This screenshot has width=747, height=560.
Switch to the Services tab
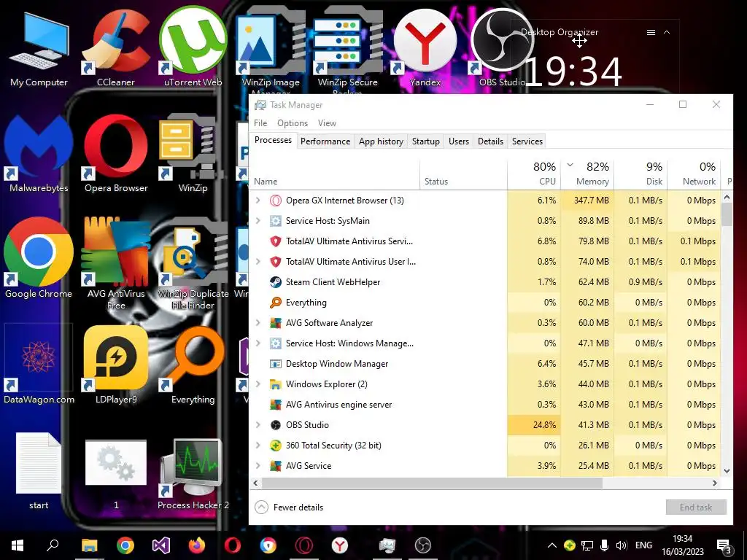pos(527,141)
